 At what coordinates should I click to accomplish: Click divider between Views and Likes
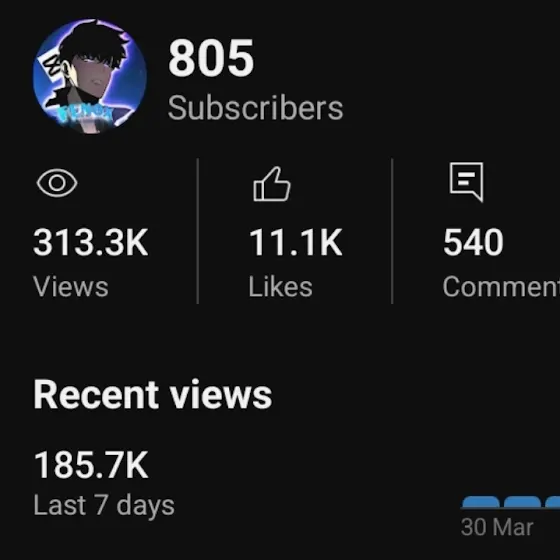tap(198, 231)
